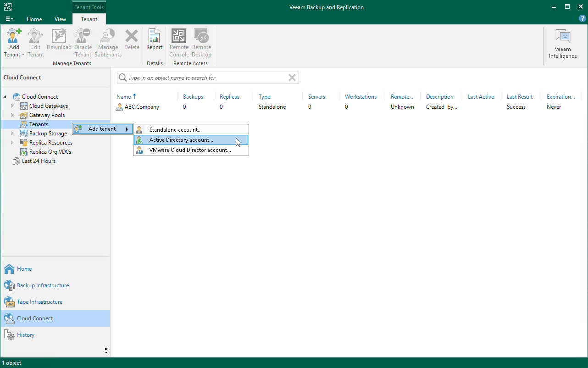Image resolution: width=588 pixels, height=368 pixels.
Task: Sort by the Type column header
Action: (265, 97)
